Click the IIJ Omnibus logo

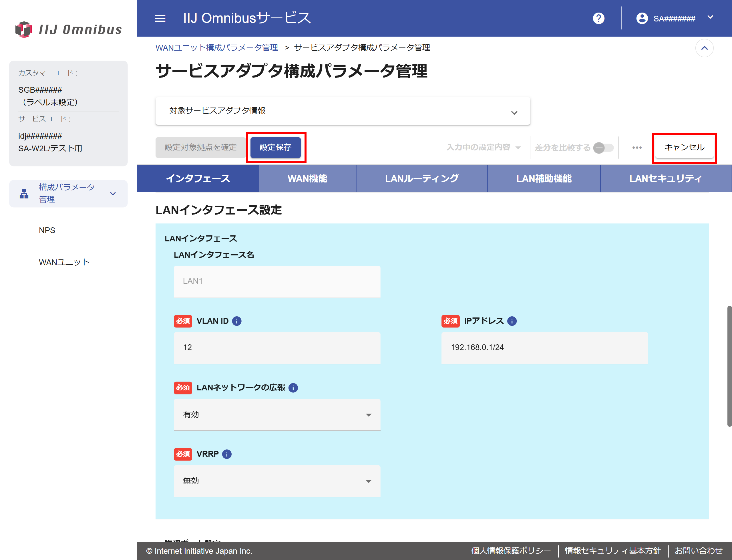point(69,29)
